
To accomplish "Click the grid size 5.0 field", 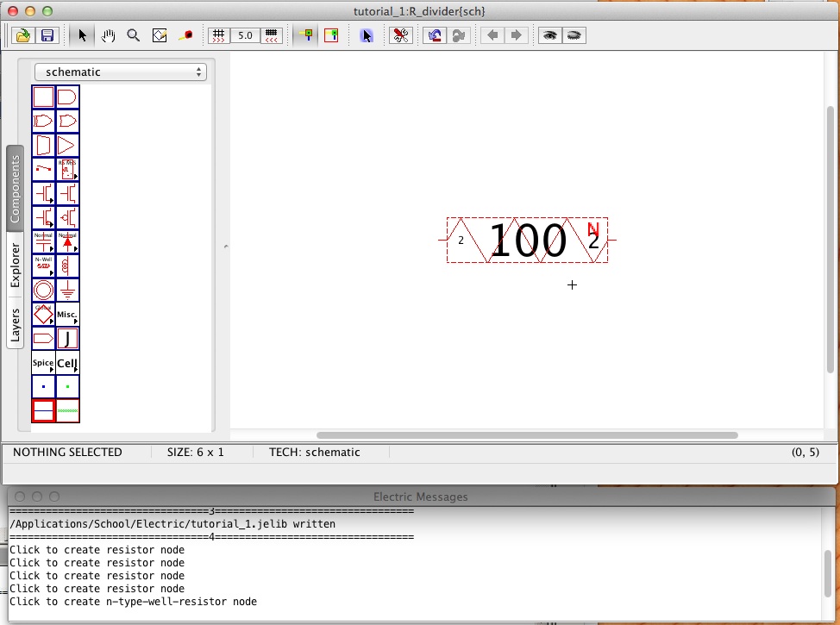I will pos(245,35).
